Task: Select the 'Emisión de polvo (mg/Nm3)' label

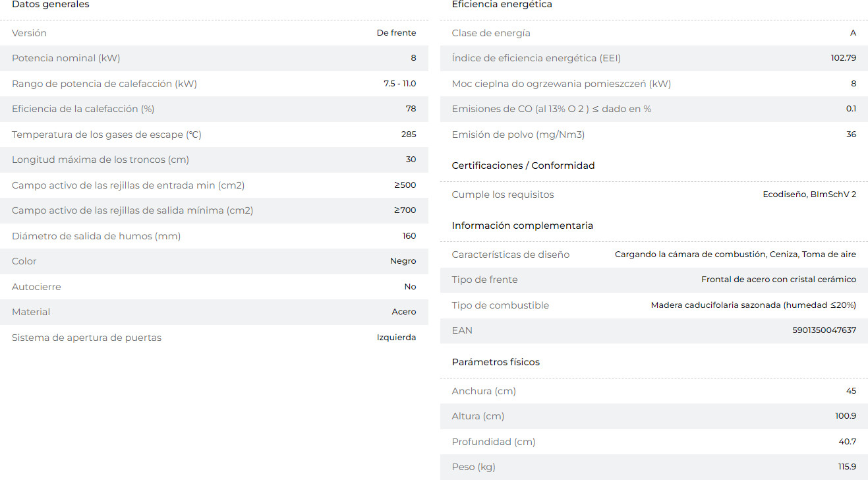Action: pos(518,135)
